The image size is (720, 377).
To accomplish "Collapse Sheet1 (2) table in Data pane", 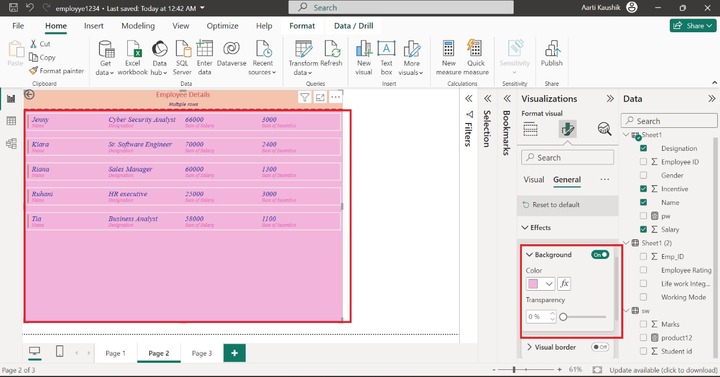I will tap(626, 242).
